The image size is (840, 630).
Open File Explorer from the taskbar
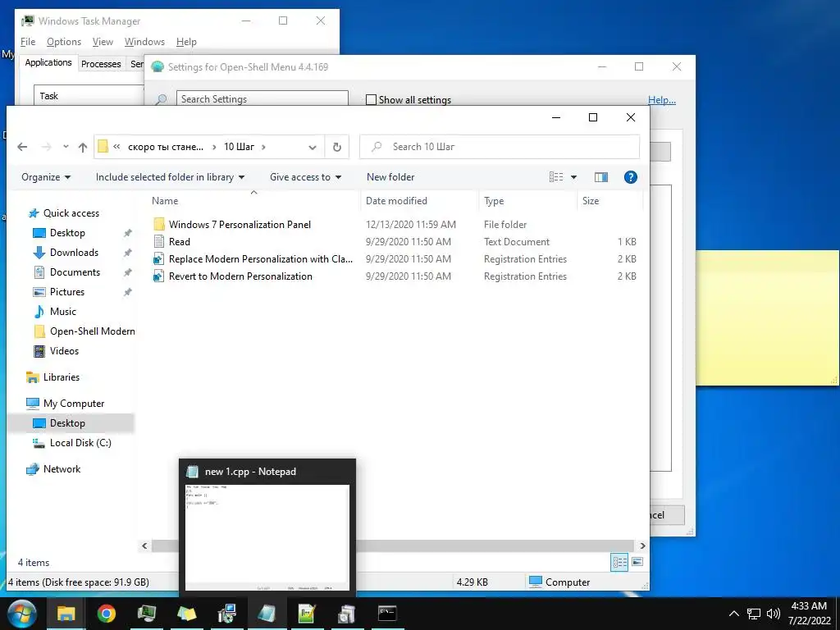tap(66, 614)
